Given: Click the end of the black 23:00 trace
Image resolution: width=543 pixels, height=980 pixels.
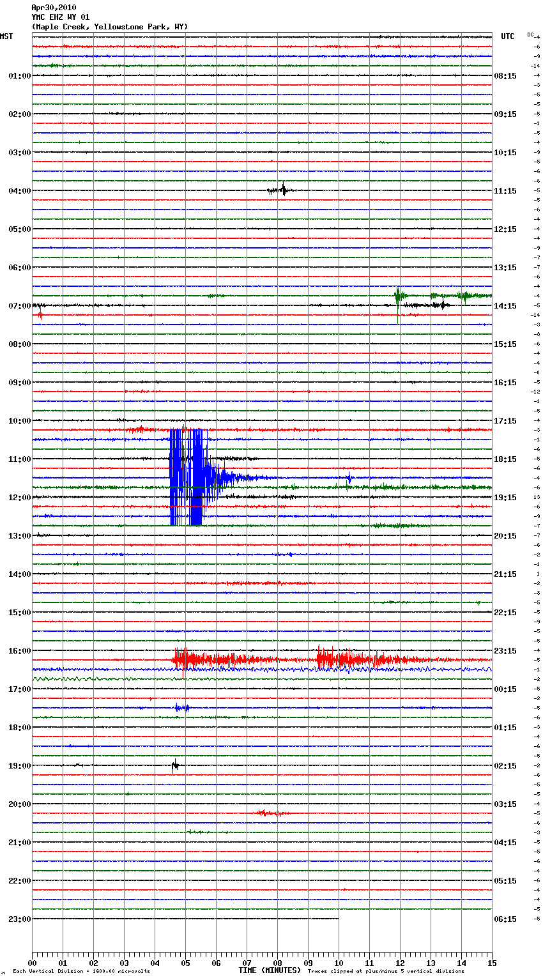Looking at the screenshot, I should [338, 919].
